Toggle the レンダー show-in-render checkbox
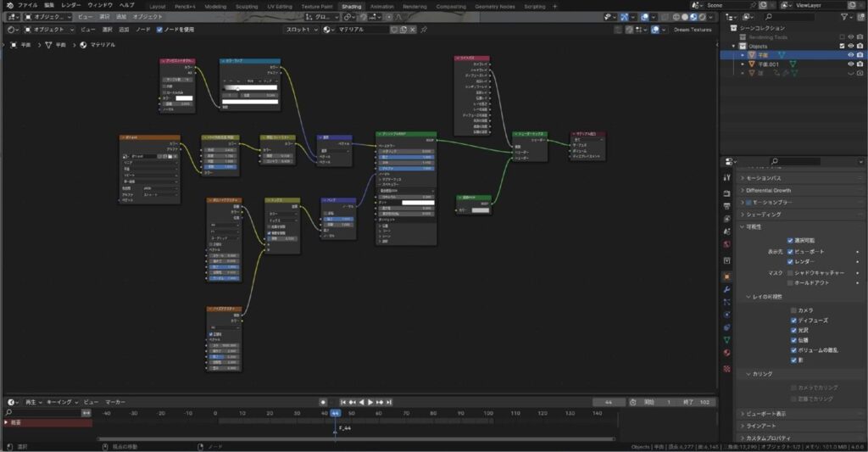This screenshot has width=868, height=452. (x=790, y=261)
